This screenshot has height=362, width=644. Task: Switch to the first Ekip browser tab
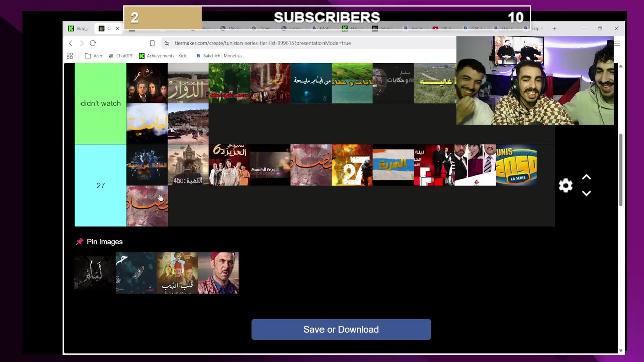pyautogui.click(x=79, y=28)
